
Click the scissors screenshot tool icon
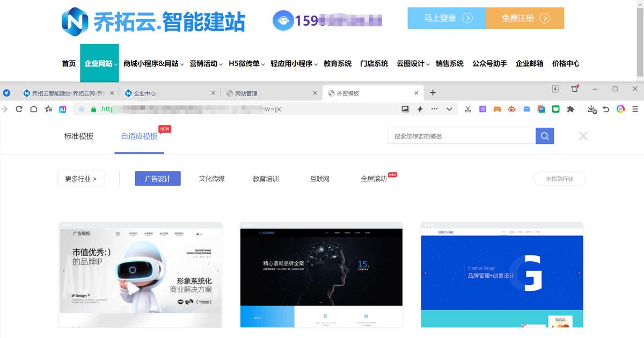(x=468, y=109)
